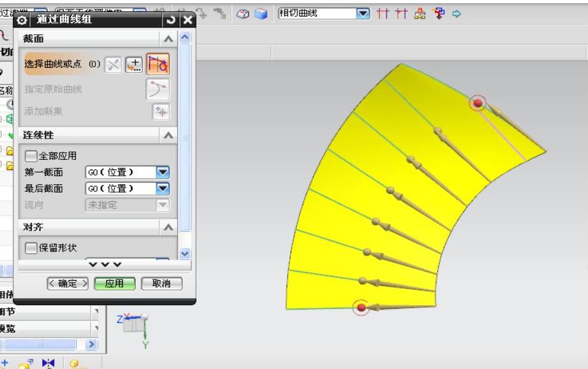Click the reset dialog arrow icon

coord(171,19)
